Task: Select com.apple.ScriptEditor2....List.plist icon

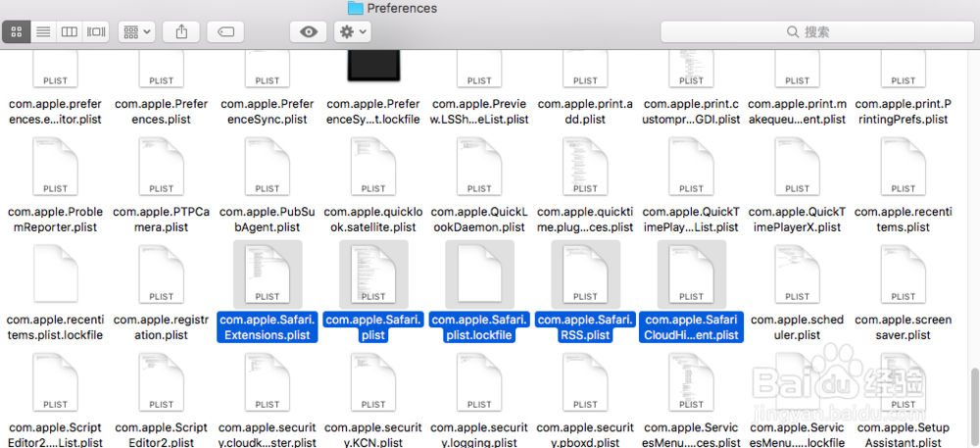Action: (56, 381)
